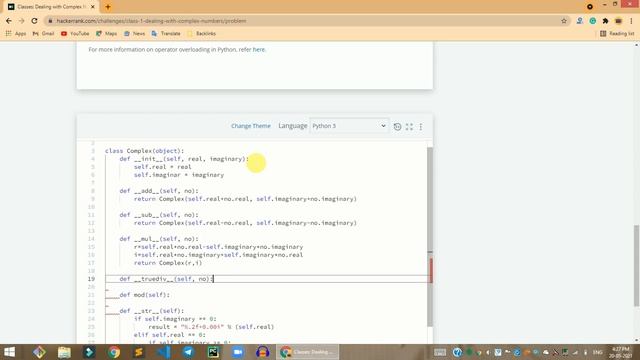This screenshot has height=360, width=640.
Task: Click the 'def __mul__(self, no):' line
Action: pos(159,239)
